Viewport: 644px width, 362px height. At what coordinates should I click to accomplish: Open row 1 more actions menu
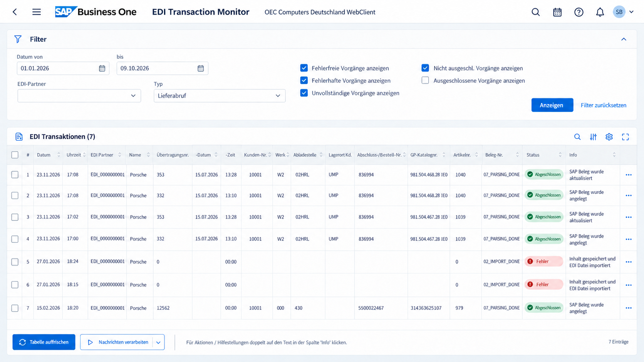[629, 175]
